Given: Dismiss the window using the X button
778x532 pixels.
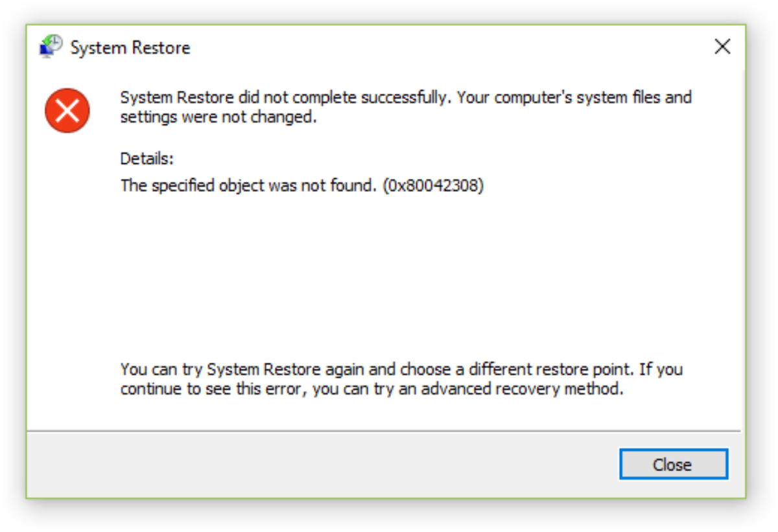Looking at the screenshot, I should (x=722, y=47).
